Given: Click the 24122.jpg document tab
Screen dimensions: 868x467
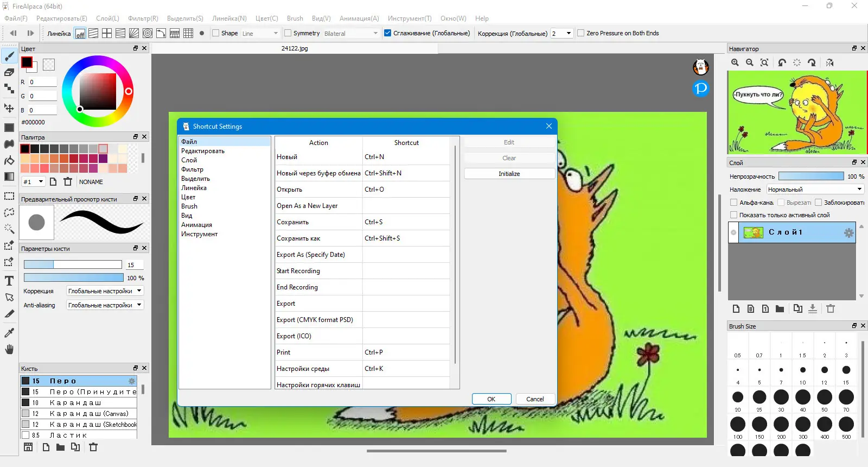Looking at the screenshot, I should (295, 48).
